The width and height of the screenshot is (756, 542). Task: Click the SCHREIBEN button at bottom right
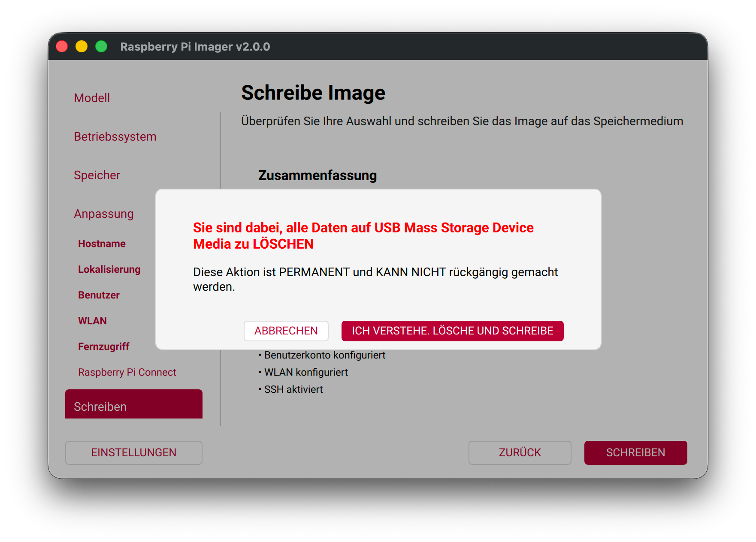635,452
